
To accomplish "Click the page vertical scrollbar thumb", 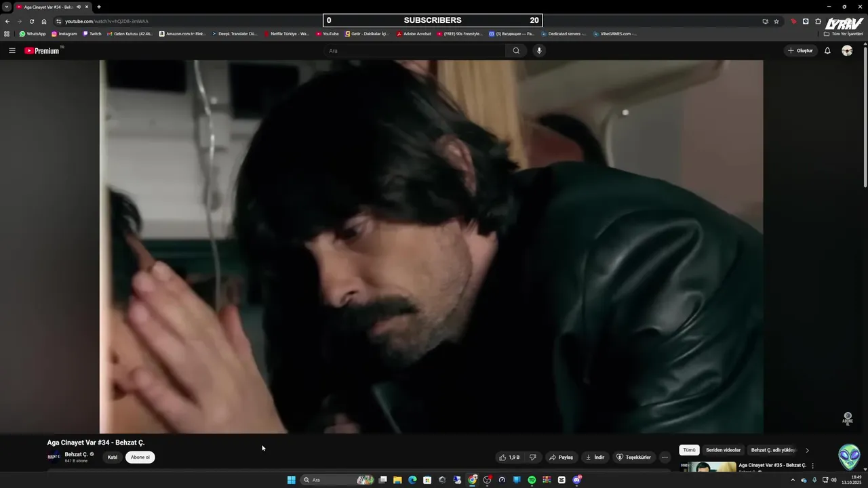I will point(865,117).
